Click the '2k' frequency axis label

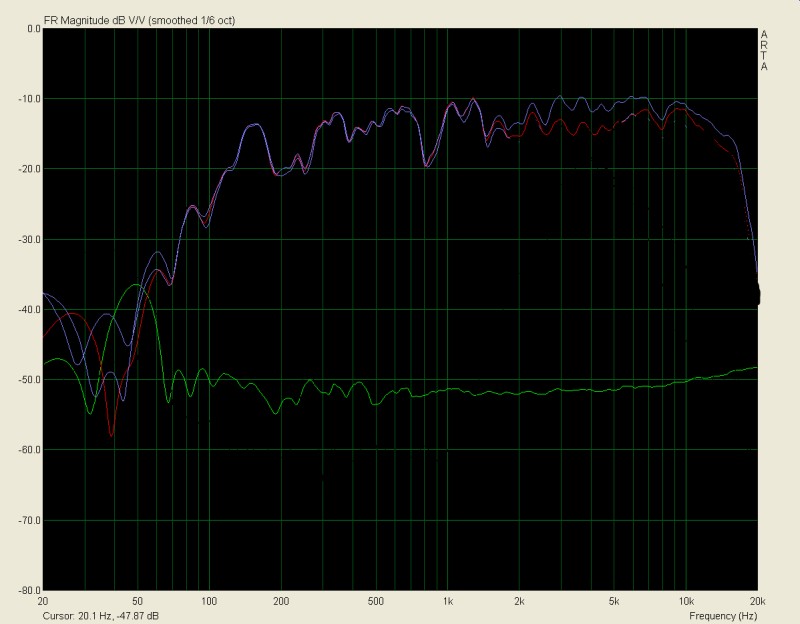pos(519,602)
